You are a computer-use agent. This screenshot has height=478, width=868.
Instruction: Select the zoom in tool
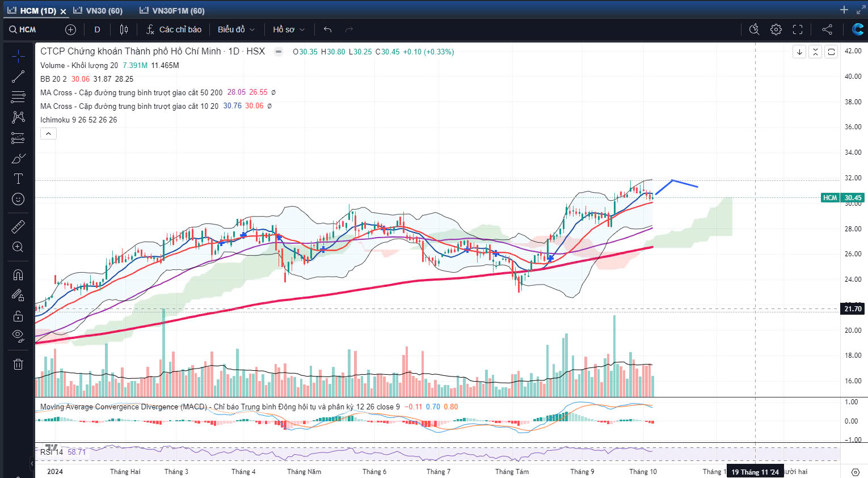(18, 247)
